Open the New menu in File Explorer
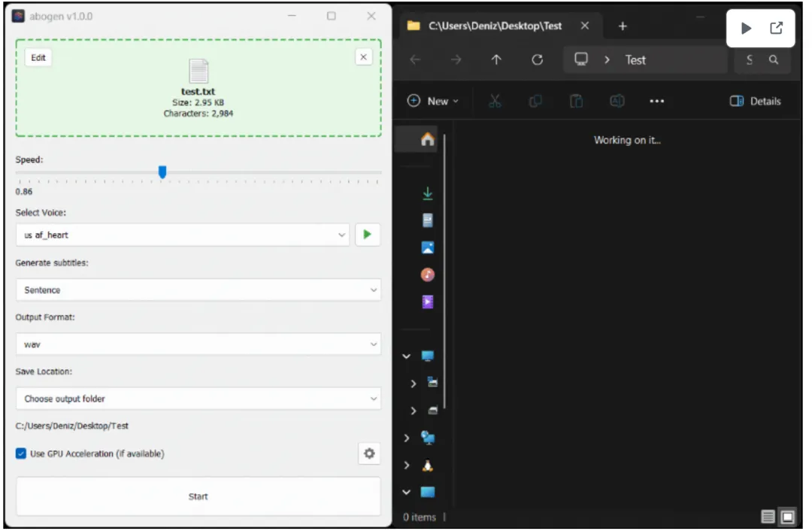The height and width of the screenshot is (531, 812). pos(433,102)
